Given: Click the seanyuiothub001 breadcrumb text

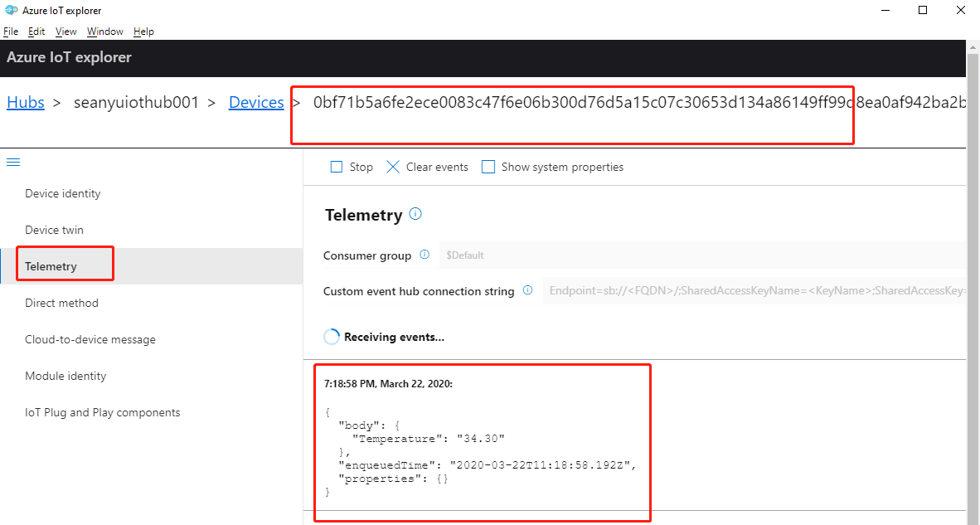Looking at the screenshot, I should click(x=136, y=102).
